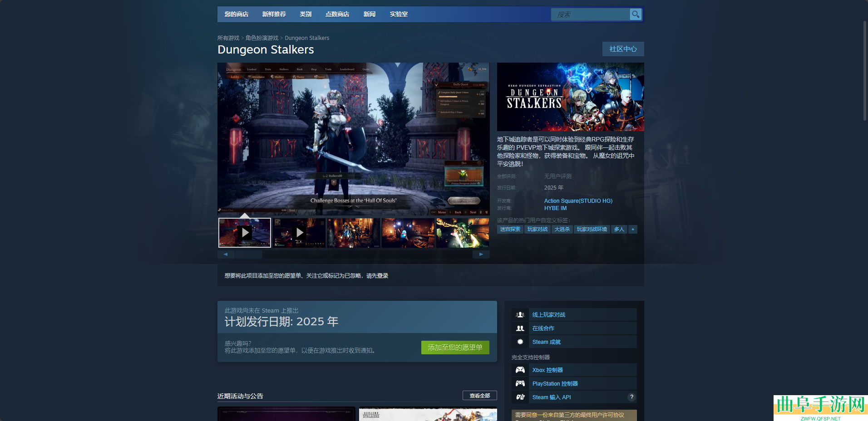
Task: Click the thumbnail strip left arrow
Action: click(226, 255)
